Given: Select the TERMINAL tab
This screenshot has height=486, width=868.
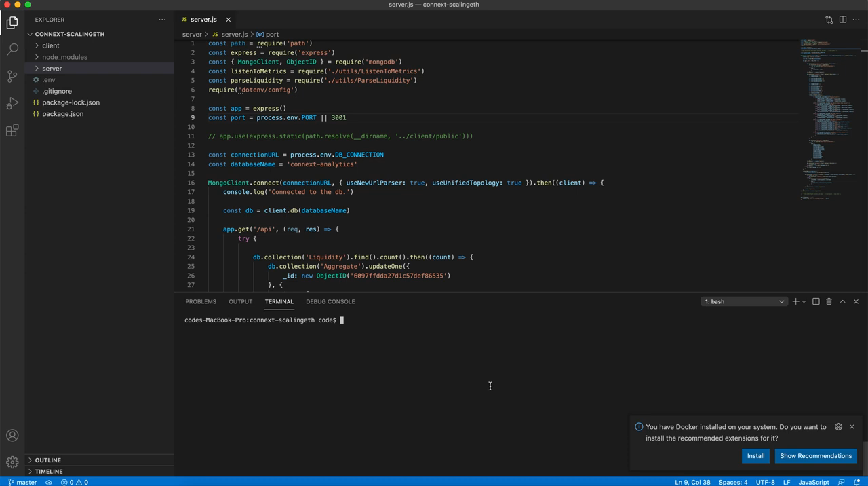Looking at the screenshot, I should point(279,301).
